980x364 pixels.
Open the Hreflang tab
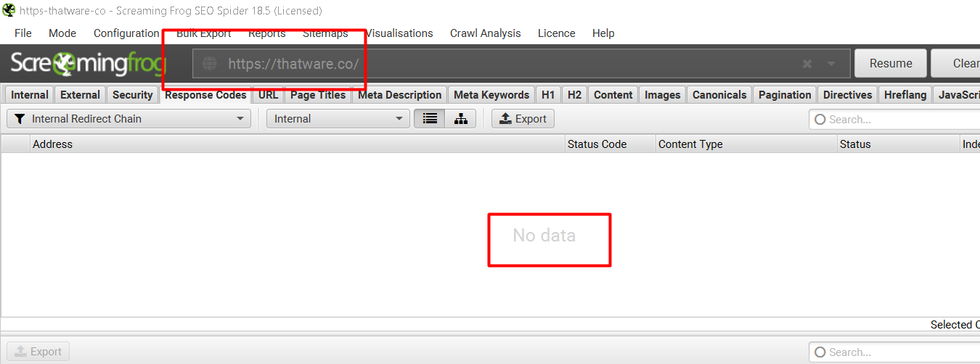[x=905, y=95]
